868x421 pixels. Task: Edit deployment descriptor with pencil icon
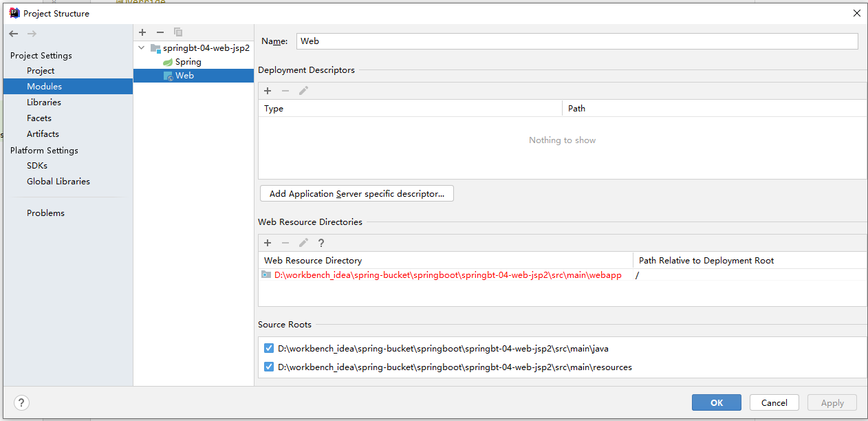[303, 91]
